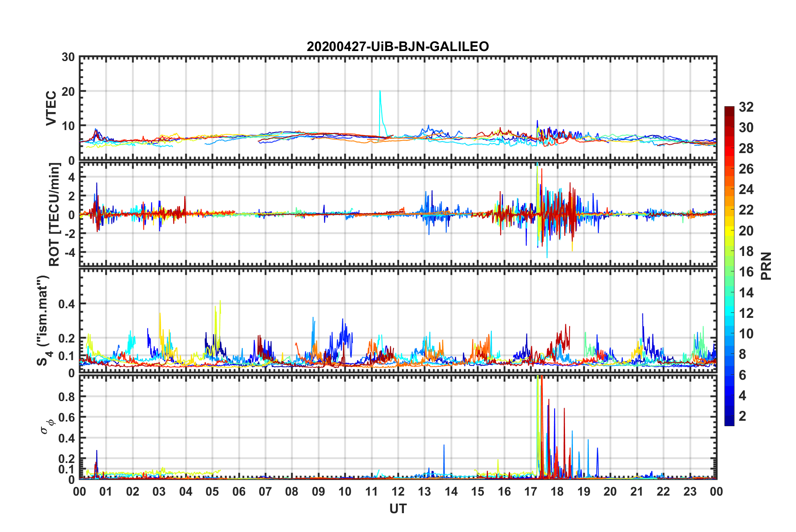Viewport: 796px width, 532px height.
Task: Click x-axis tick label 12
Action: point(398,491)
